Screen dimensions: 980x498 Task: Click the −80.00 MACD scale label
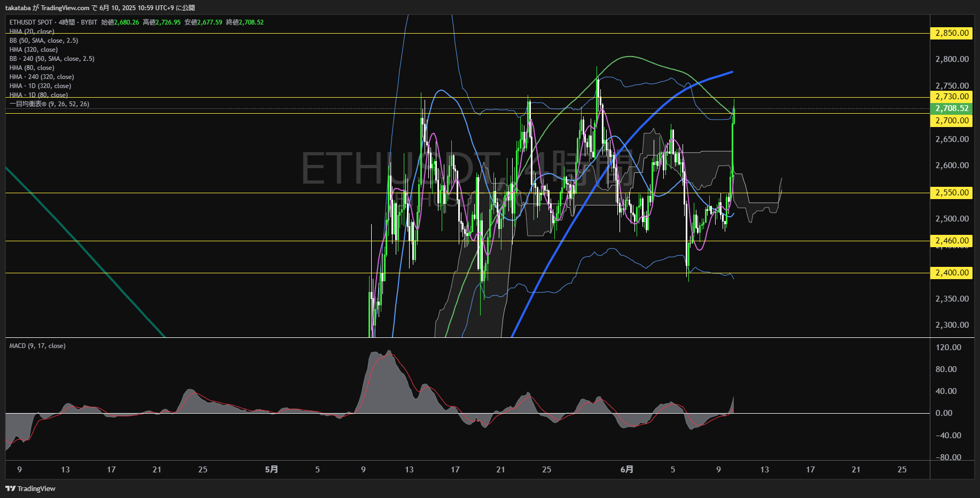948,457
